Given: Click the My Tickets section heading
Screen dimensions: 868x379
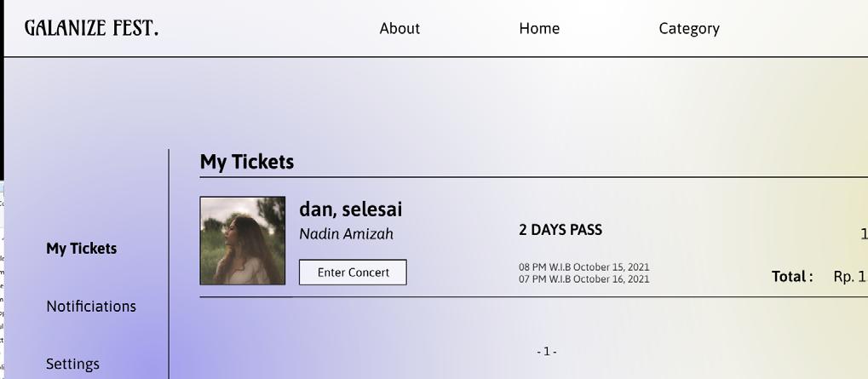Looking at the screenshot, I should point(247,162).
